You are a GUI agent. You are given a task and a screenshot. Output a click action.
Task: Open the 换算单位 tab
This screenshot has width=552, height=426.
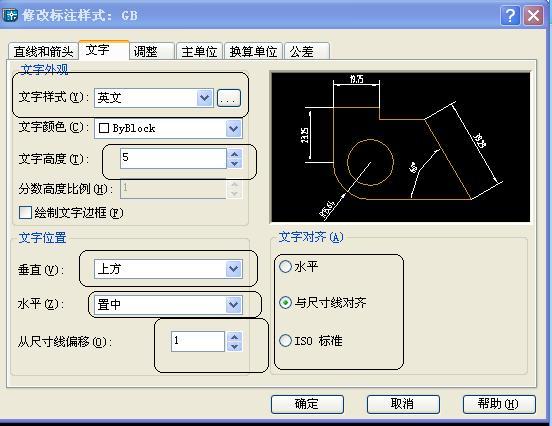point(253,51)
